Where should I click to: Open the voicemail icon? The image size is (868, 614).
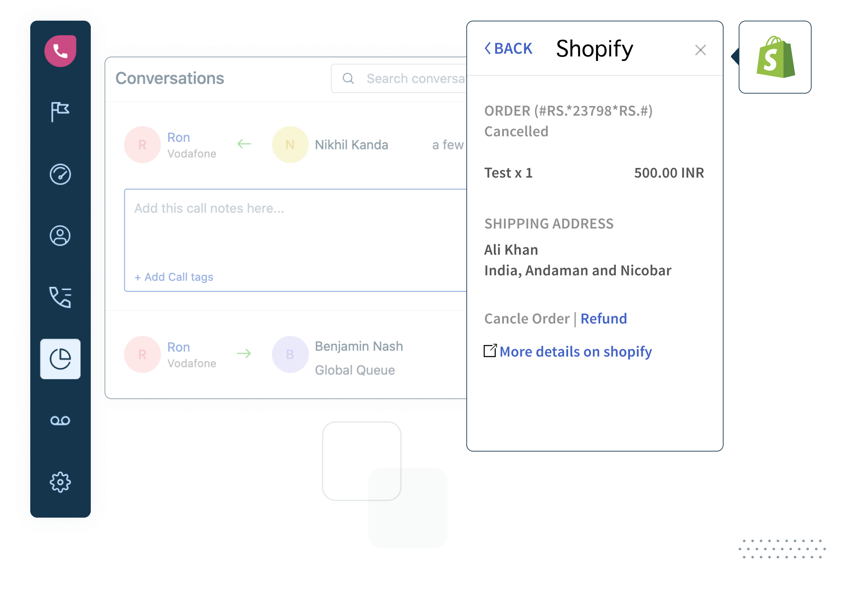coord(60,420)
